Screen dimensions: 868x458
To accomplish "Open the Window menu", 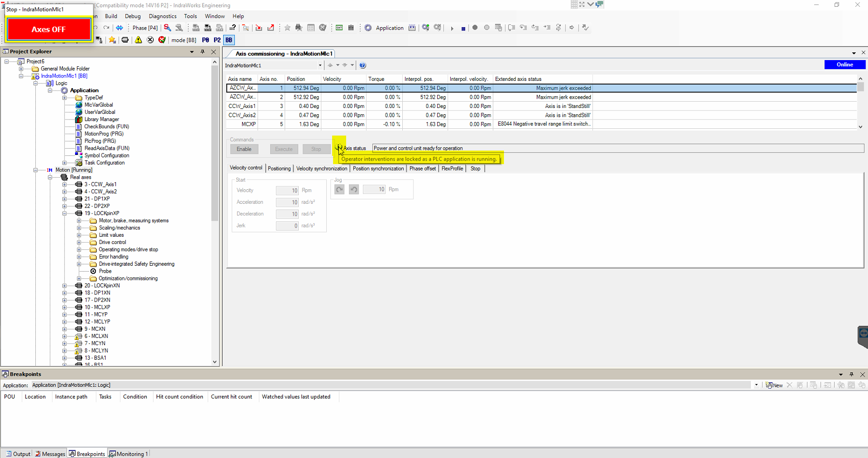I will click(x=214, y=16).
